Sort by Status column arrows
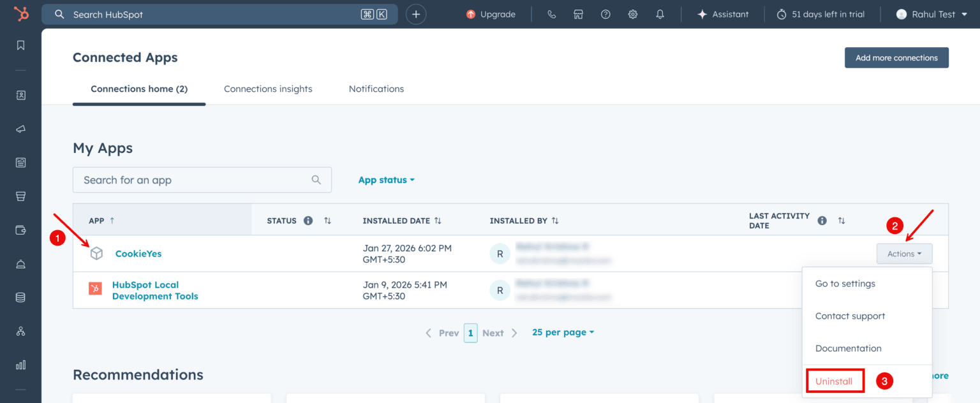Image resolution: width=980 pixels, height=403 pixels. (327, 221)
